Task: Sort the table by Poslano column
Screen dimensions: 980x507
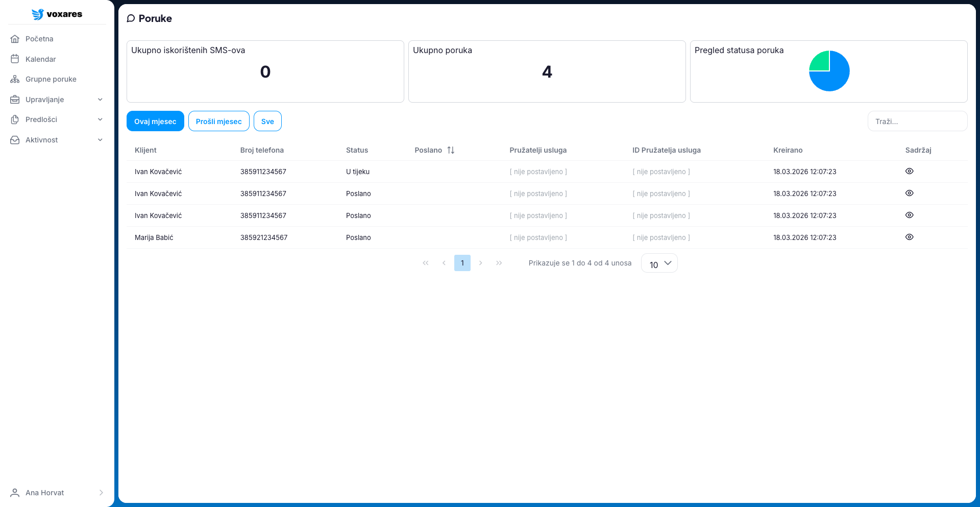Action: click(451, 150)
